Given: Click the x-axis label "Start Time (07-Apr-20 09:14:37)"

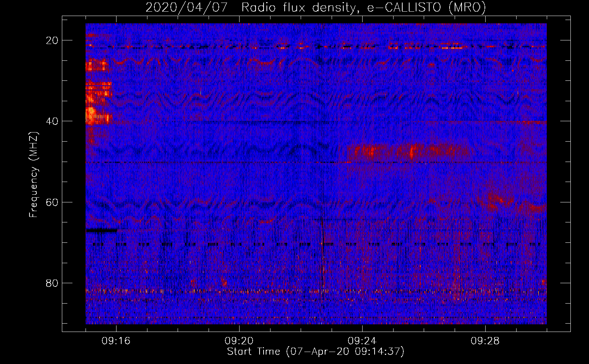Looking at the screenshot, I should pos(316,352).
